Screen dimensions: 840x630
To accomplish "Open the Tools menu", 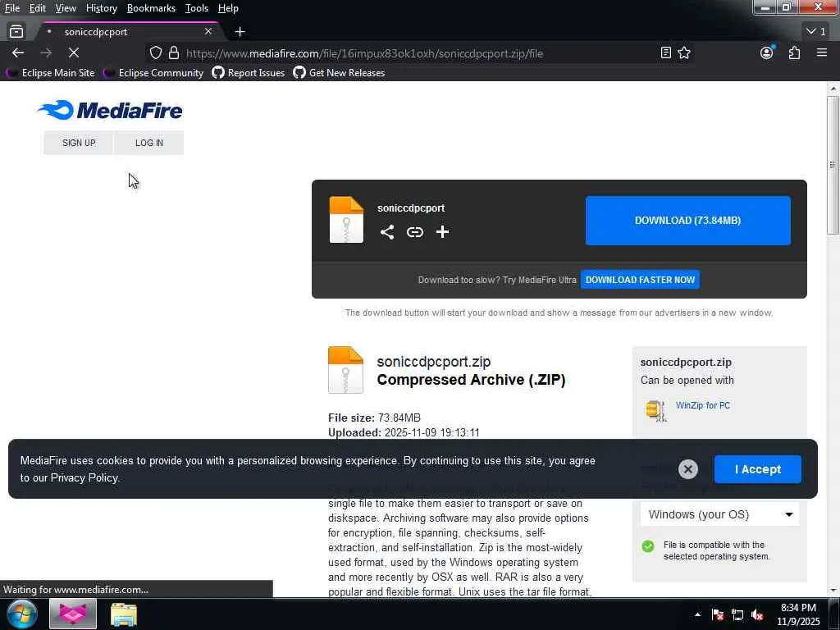I will (197, 8).
